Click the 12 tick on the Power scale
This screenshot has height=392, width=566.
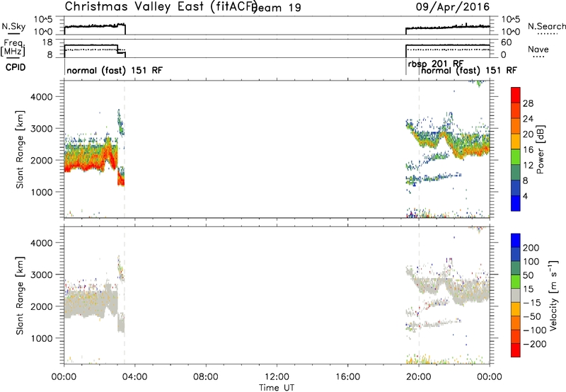(x=528, y=166)
